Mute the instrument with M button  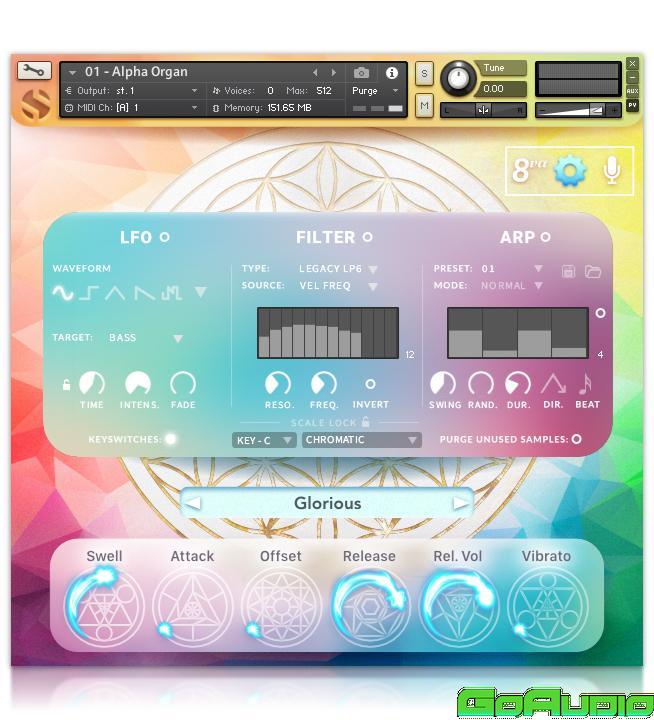(424, 106)
